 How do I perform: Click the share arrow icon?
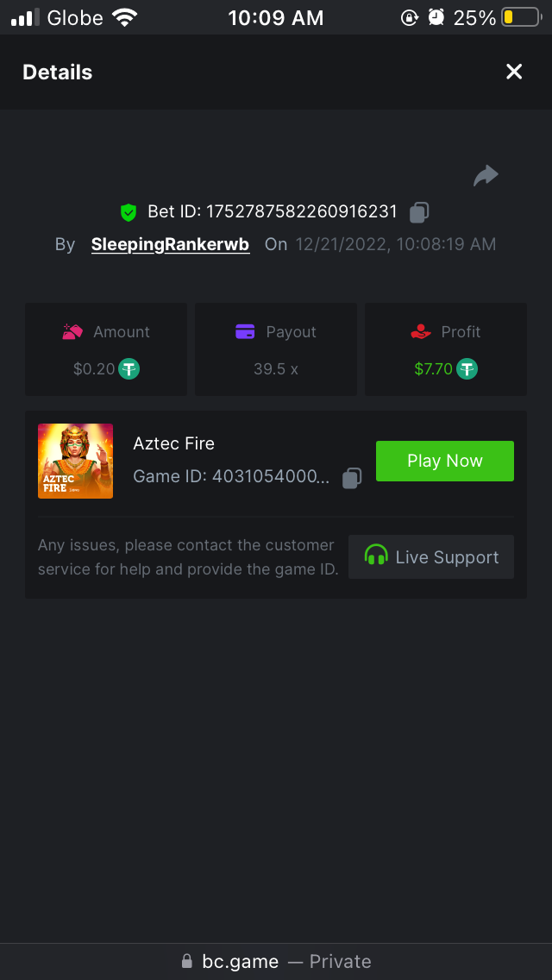(486, 176)
